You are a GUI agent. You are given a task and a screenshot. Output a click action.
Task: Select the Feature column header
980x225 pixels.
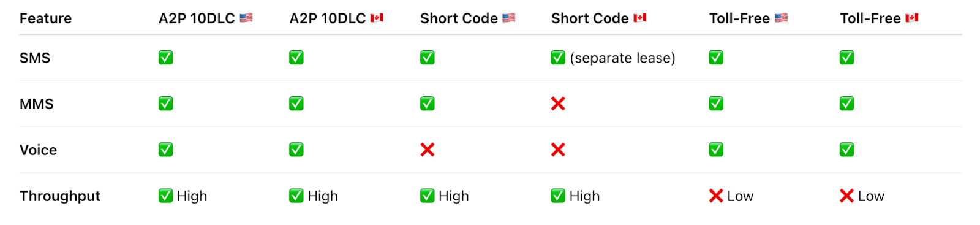point(45,18)
